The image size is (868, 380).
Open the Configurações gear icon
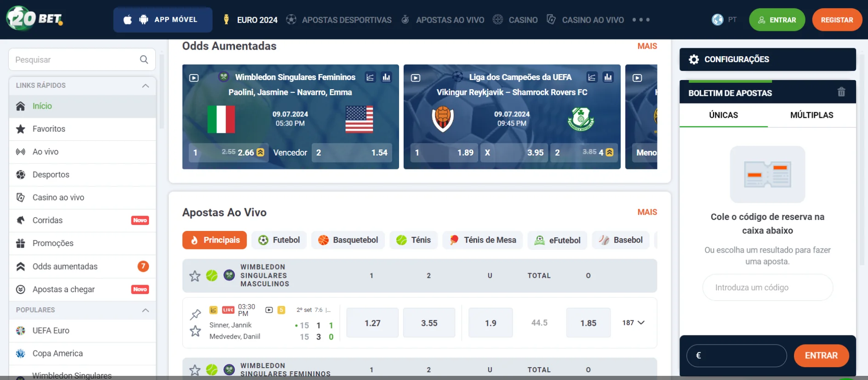694,59
